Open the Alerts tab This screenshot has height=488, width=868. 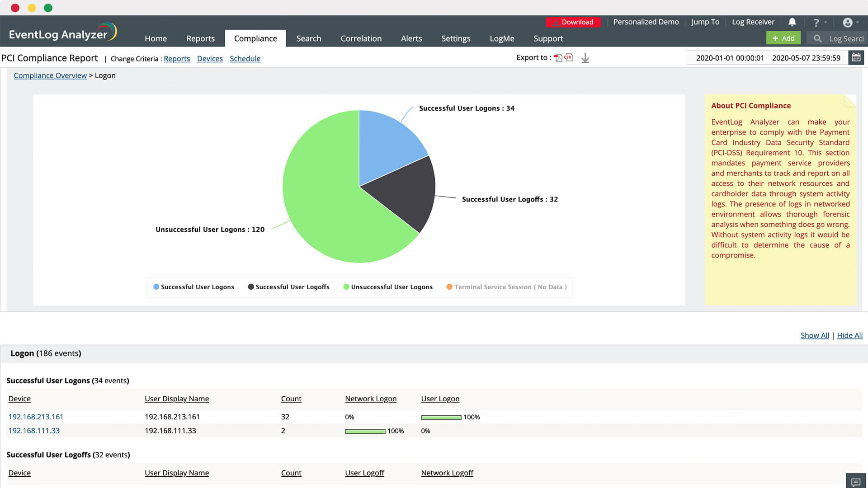click(x=411, y=38)
